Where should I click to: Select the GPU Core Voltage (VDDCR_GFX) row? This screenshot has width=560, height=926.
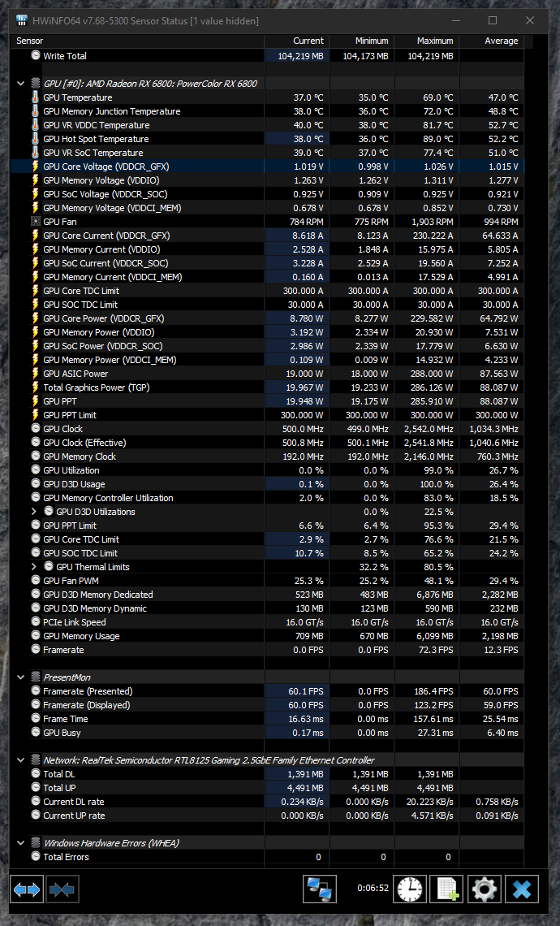pyautogui.click(x=267, y=167)
